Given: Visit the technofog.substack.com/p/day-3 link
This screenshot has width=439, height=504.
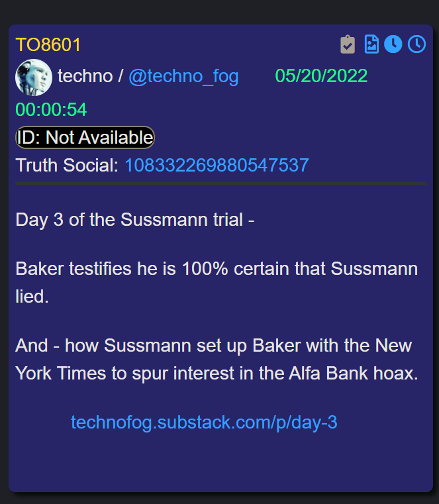Looking at the screenshot, I should pyautogui.click(x=204, y=422).
